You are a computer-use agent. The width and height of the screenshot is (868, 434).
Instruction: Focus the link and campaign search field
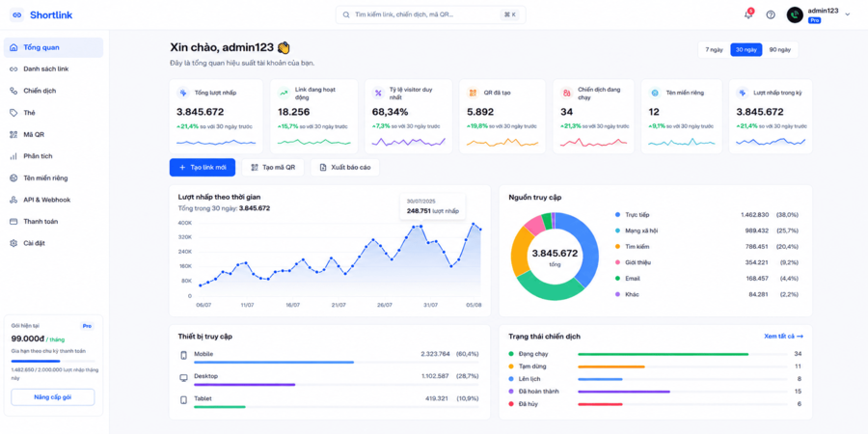[431, 14]
